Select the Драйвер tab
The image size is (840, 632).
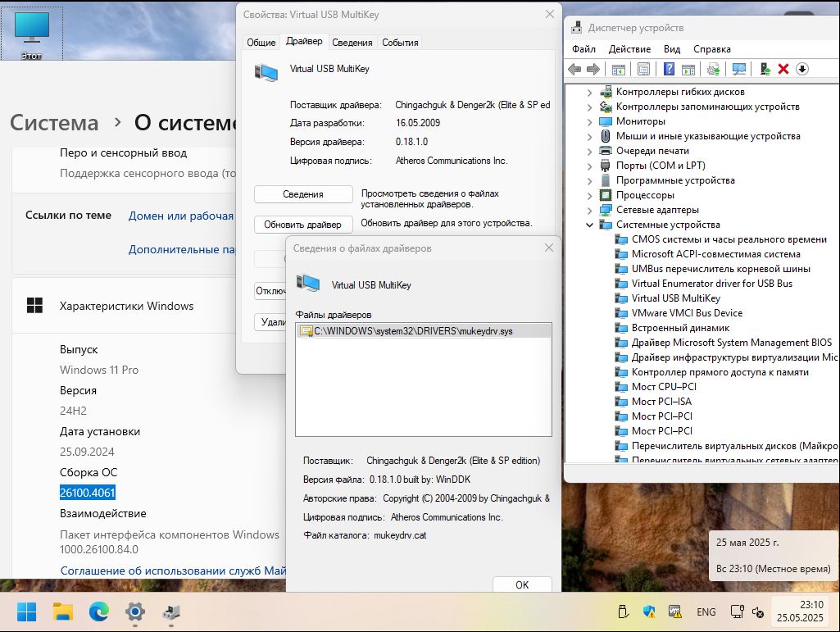304,41
